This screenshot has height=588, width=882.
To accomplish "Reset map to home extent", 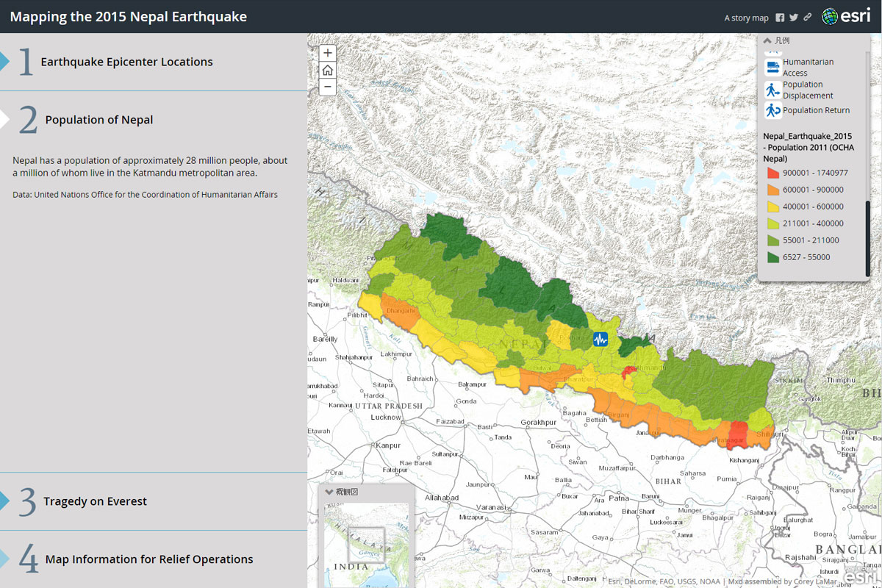I will pyautogui.click(x=328, y=70).
